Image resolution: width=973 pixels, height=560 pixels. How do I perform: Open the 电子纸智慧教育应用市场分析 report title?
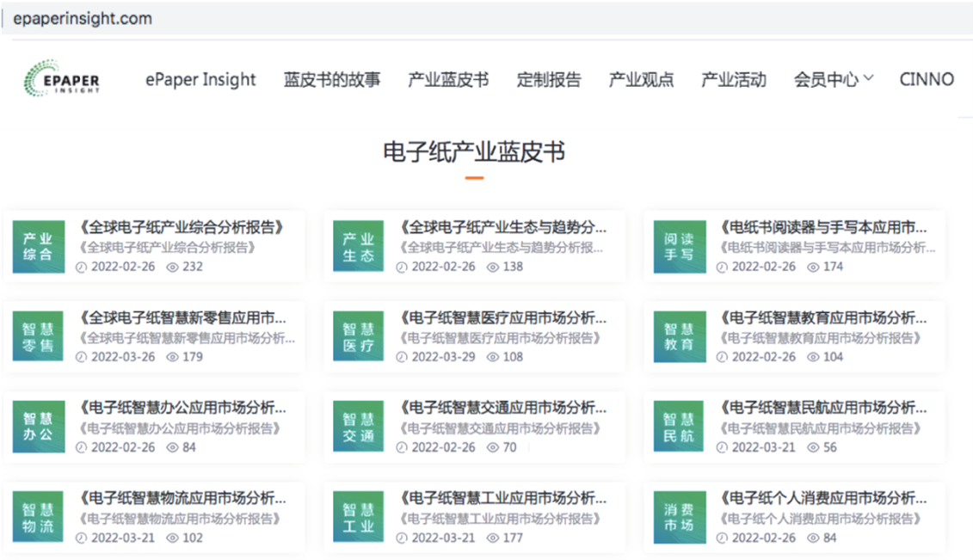(822, 318)
